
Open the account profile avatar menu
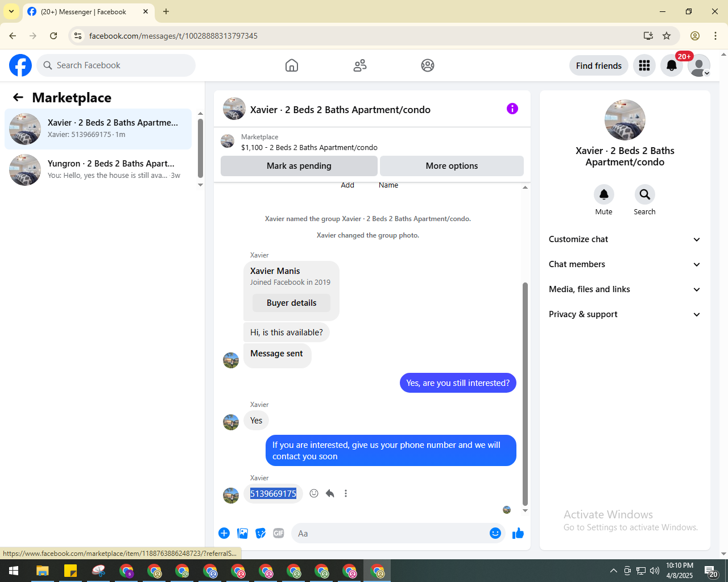pos(699,65)
